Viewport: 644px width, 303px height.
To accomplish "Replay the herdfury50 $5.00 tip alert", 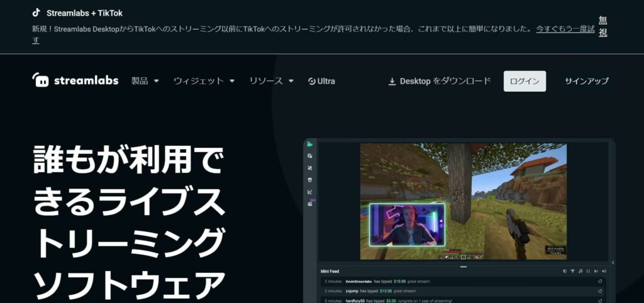I will point(600,300).
